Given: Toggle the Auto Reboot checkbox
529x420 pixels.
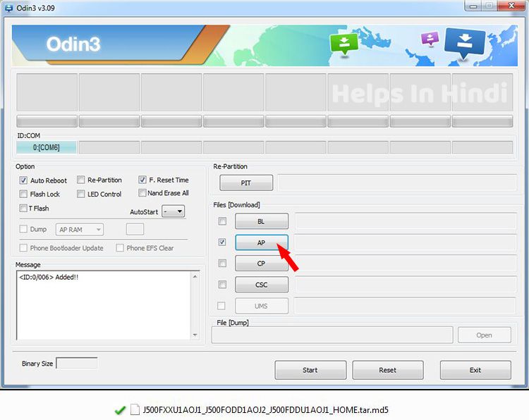Looking at the screenshot, I should (23, 180).
